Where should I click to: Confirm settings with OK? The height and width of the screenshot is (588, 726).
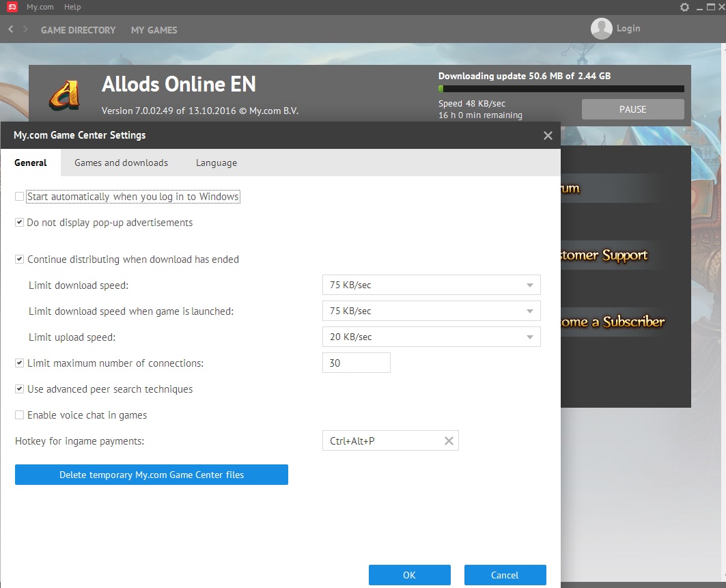point(409,575)
